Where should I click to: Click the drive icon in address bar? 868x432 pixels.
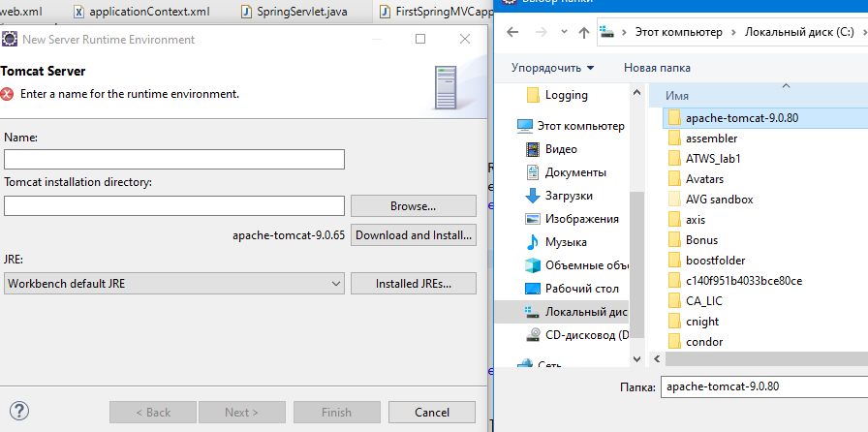click(607, 32)
